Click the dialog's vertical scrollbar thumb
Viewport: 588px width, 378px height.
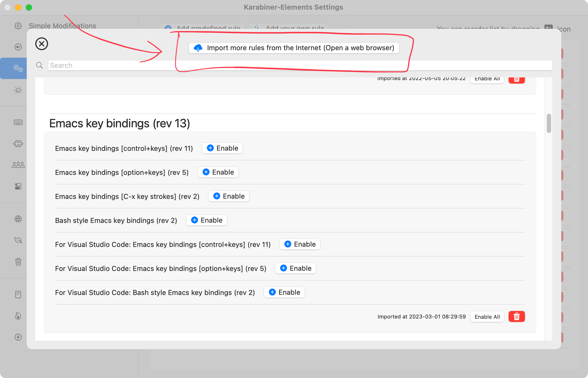pyautogui.click(x=549, y=123)
